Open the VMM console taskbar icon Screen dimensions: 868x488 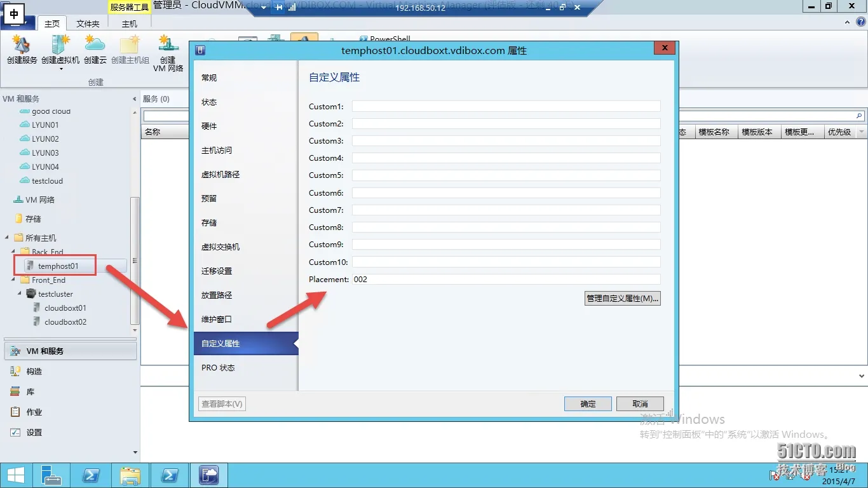pos(208,475)
